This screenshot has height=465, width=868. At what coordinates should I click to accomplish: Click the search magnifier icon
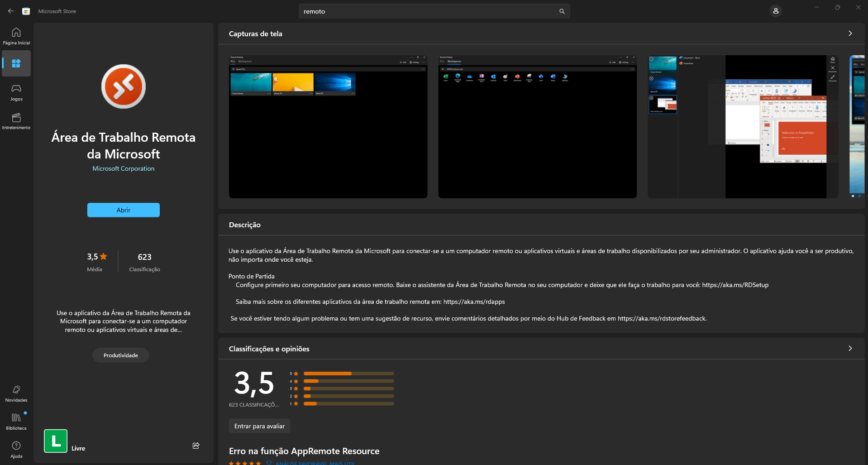coord(562,11)
